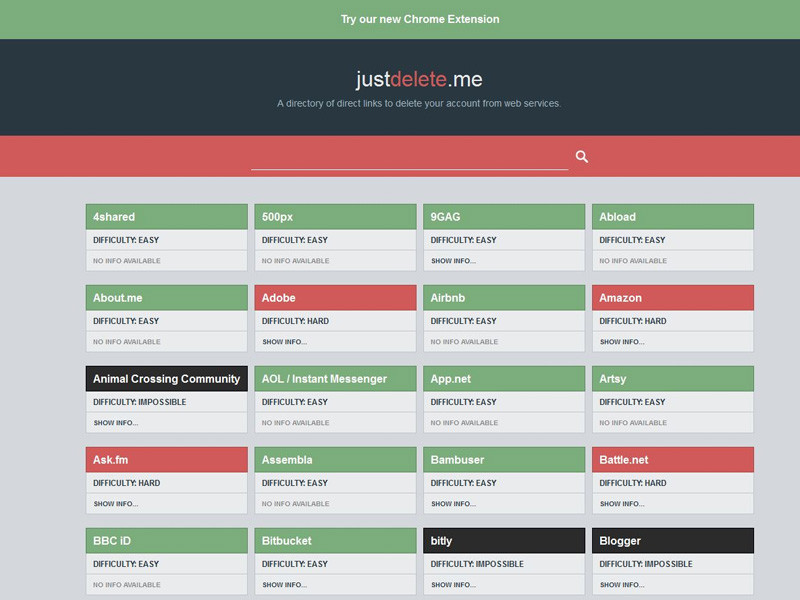Open the AOL / Instant Messenger link

tap(336, 379)
